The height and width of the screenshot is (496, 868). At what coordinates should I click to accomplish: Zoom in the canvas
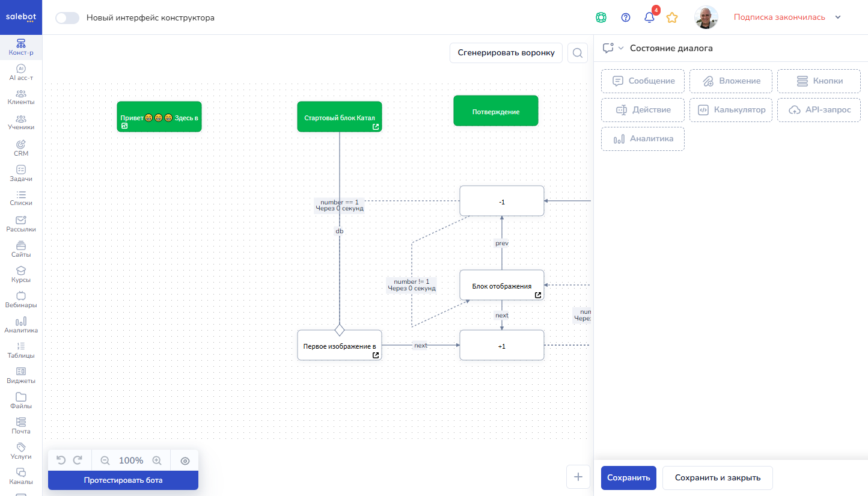[x=157, y=461]
